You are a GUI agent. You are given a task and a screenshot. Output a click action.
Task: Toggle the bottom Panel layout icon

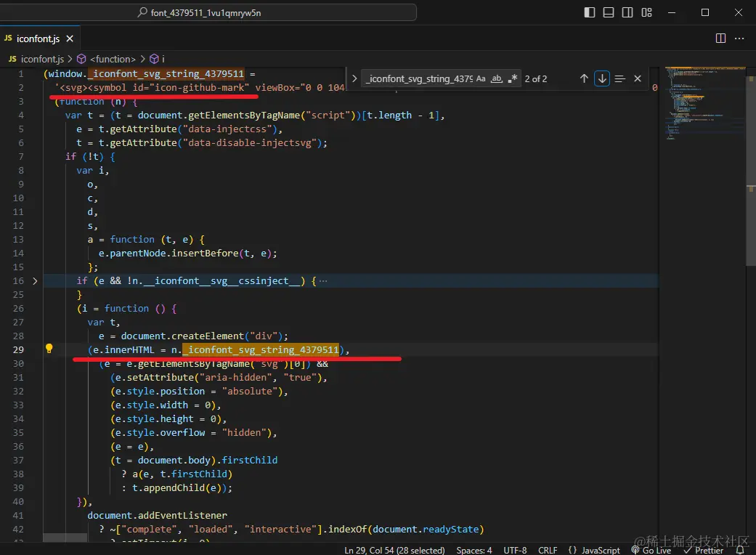click(609, 12)
